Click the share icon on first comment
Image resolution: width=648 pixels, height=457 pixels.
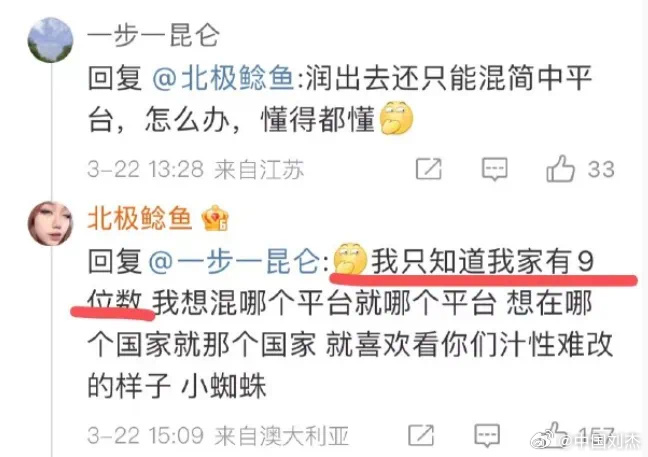pyautogui.click(x=429, y=169)
